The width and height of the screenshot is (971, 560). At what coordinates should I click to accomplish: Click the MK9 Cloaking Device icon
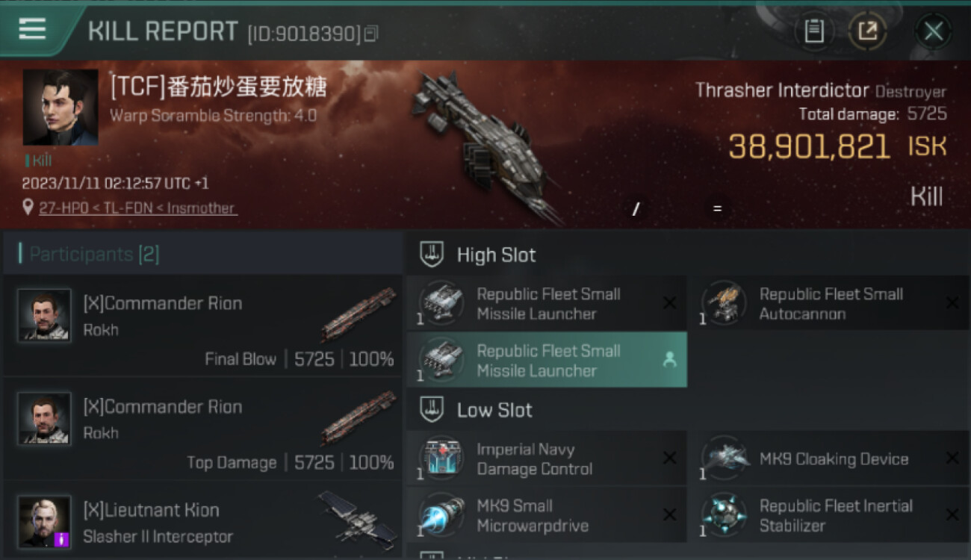tap(725, 458)
